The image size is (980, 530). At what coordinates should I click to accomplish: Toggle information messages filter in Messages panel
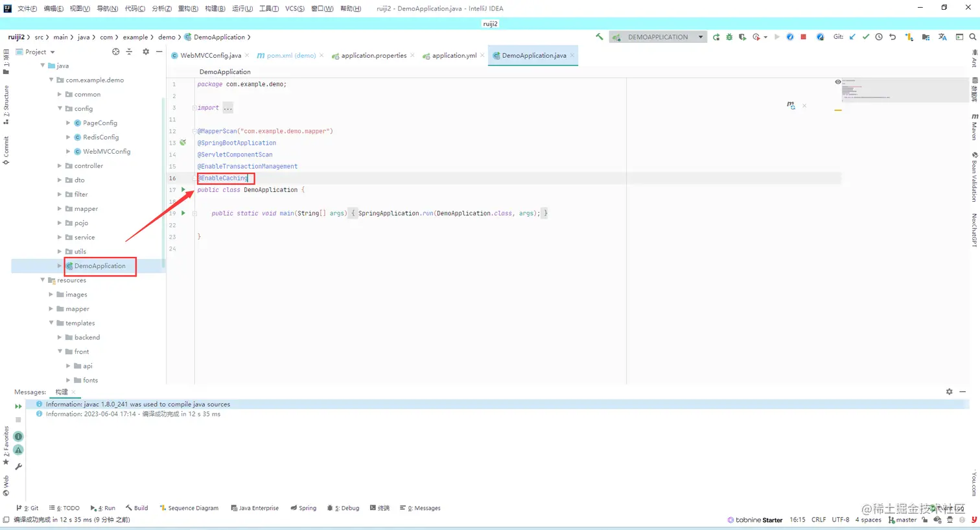[x=18, y=437]
